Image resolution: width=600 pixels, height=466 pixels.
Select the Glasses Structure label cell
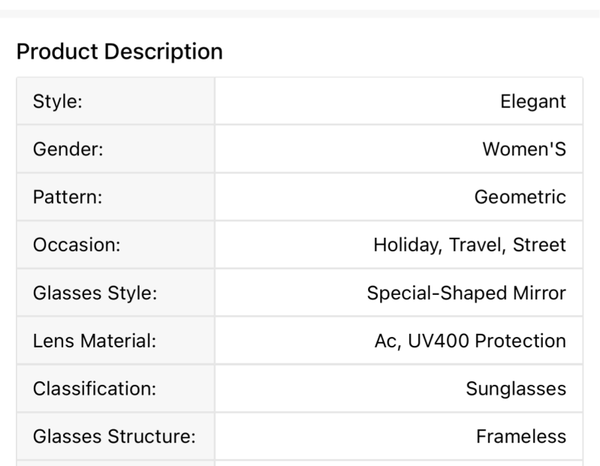point(114,437)
